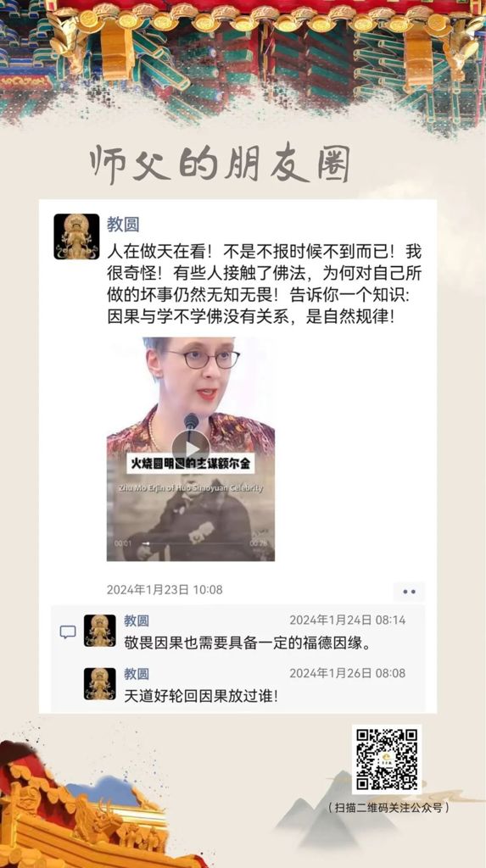Screen dimensions: 486x868
Task: Click the comment bubble icon
Action: (x=68, y=632)
